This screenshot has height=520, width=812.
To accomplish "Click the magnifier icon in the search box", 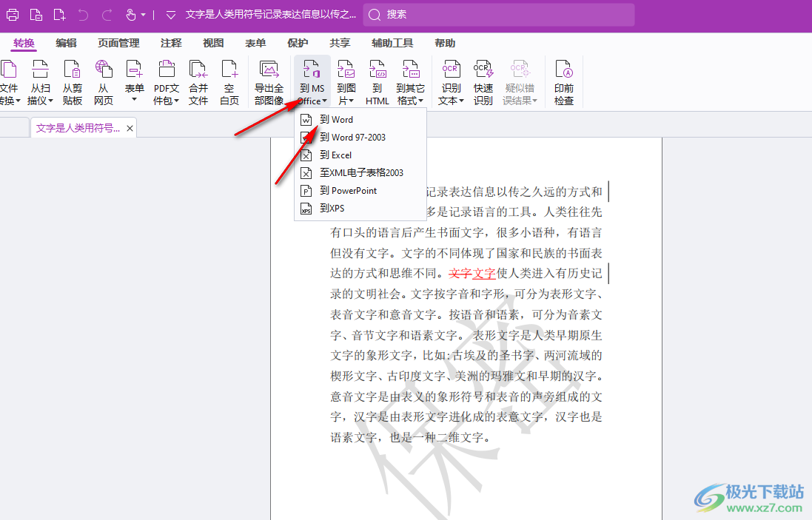I will tap(375, 15).
